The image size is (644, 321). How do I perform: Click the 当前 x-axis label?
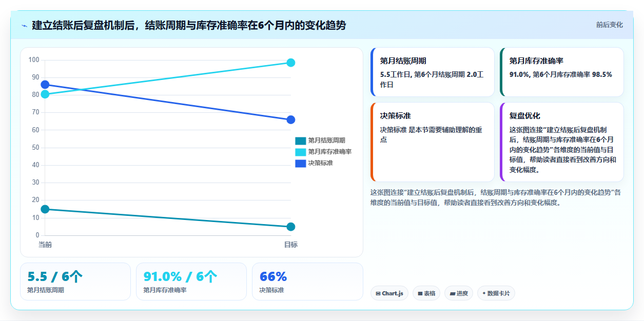click(x=45, y=245)
